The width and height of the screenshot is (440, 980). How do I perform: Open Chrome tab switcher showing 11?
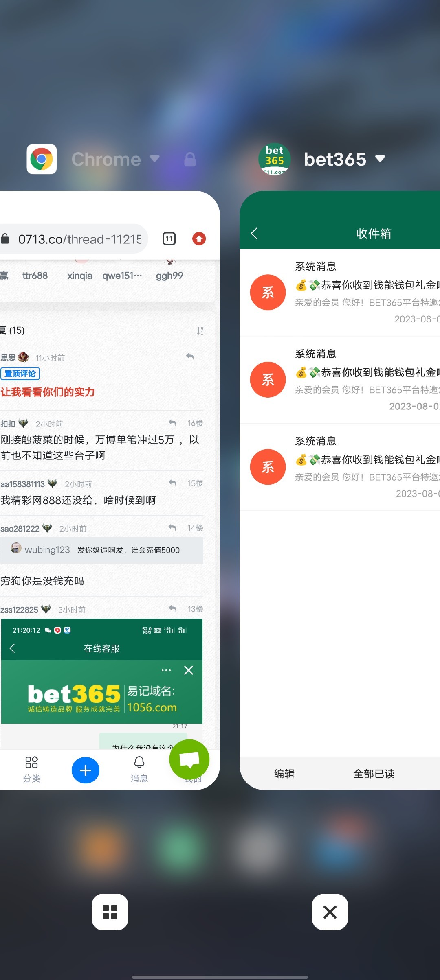[169, 238]
